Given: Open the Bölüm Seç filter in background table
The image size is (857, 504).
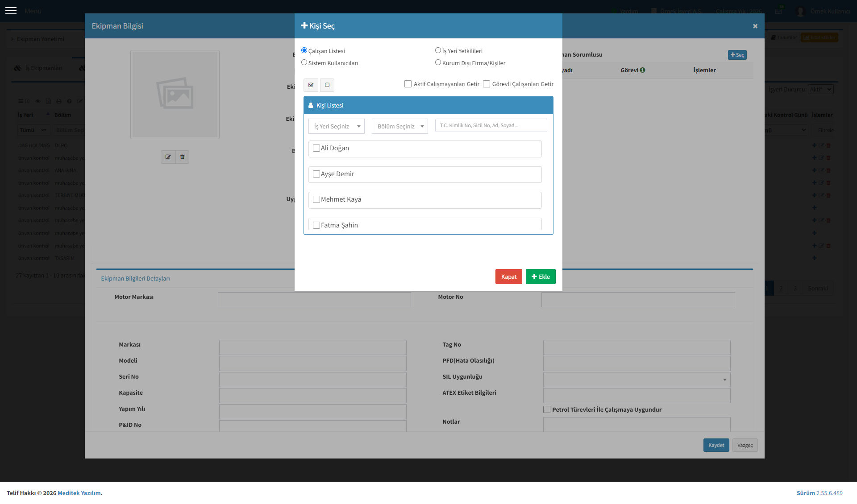Looking at the screenshot, I should [69, 130].
